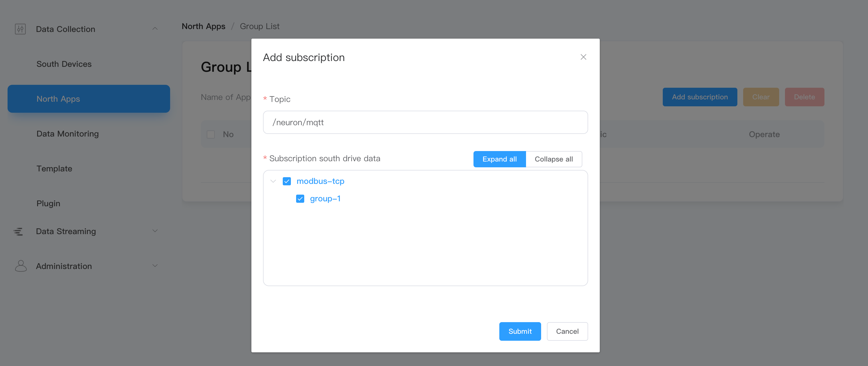Toggle the No column header checkbox

click(210, 134)
